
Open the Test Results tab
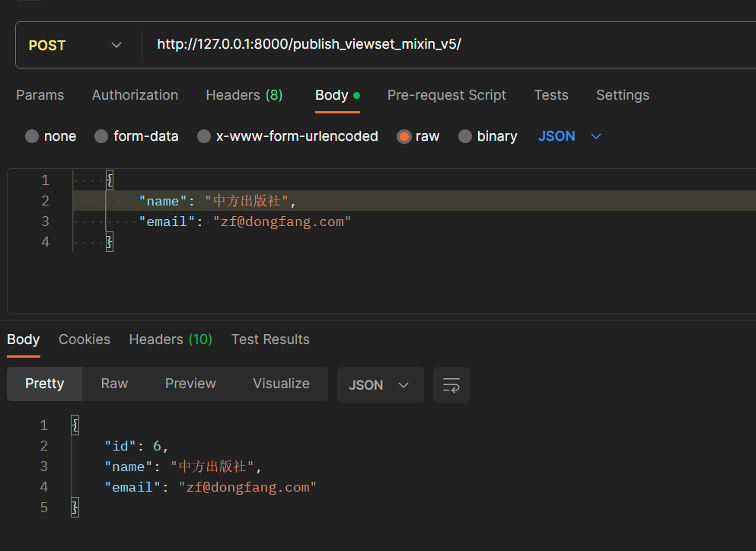pos(270,339)
